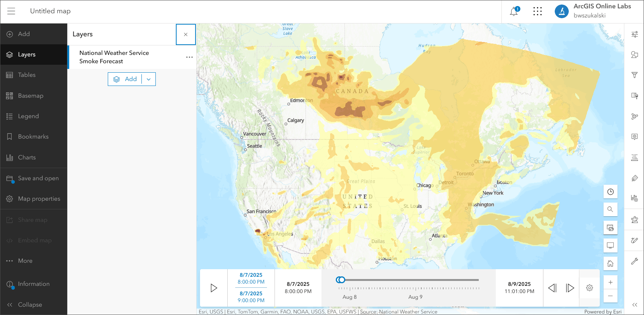Select the Layers tab in the sidebar
Viewport: 644px width, 315px height.
pos(34,55)
